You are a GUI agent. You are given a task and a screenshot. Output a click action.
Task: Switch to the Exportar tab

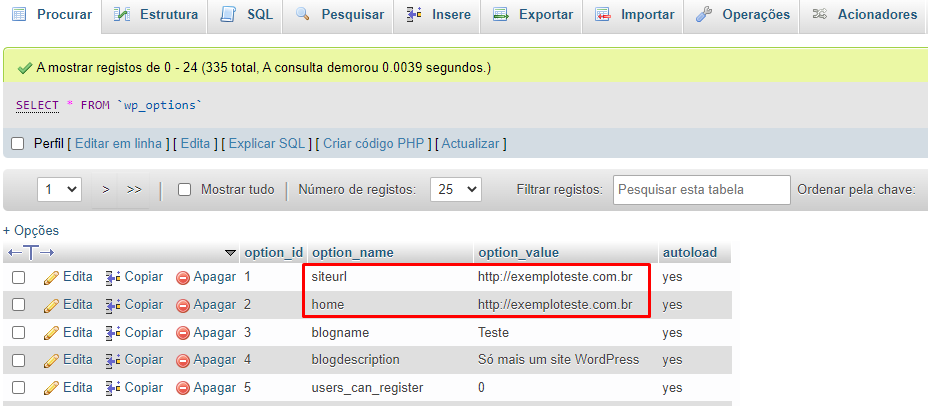tap(533, 15)
